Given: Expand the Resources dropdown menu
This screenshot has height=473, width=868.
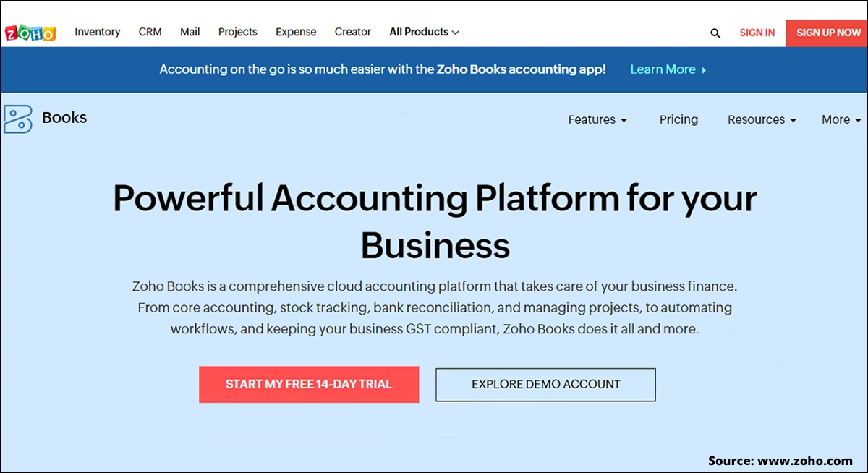Looking at the screenshot, I should click(762, 119).
